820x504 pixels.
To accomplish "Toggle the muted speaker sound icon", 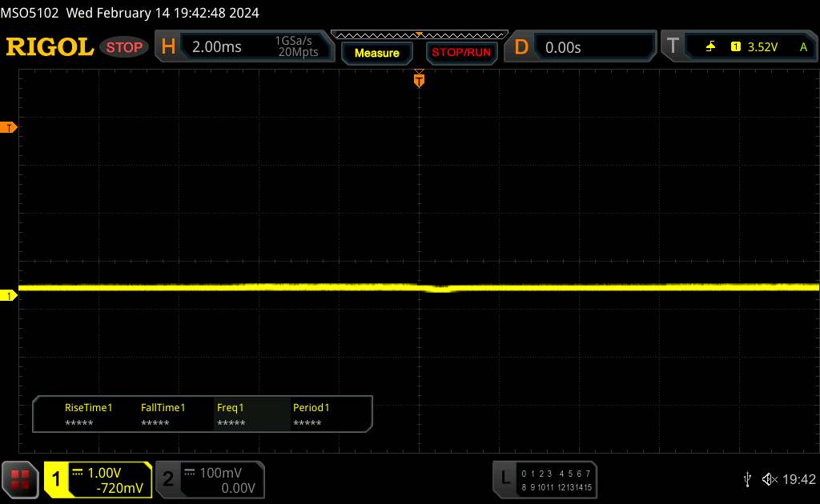I will point(769,479).
